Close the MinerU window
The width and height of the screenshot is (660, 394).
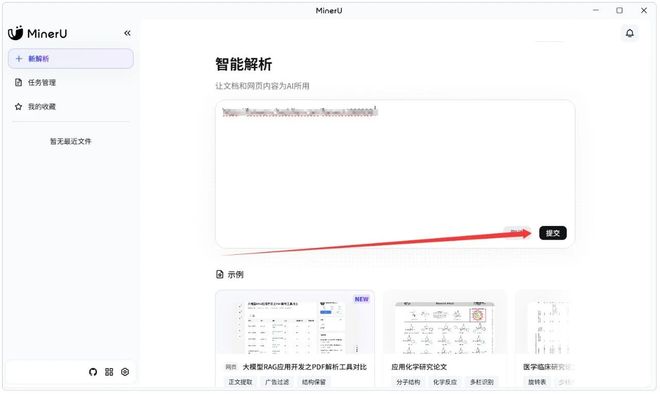(644, 10)
